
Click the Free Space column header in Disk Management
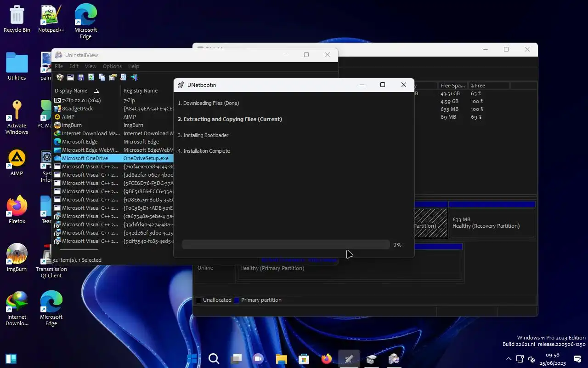click(x=452, y=86)
